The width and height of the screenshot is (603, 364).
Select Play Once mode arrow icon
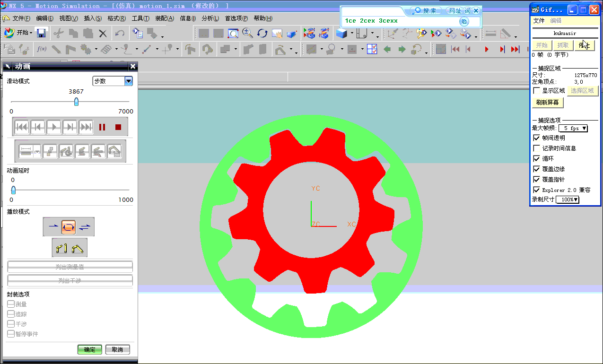pyautogui.click(x=53, y=227)
